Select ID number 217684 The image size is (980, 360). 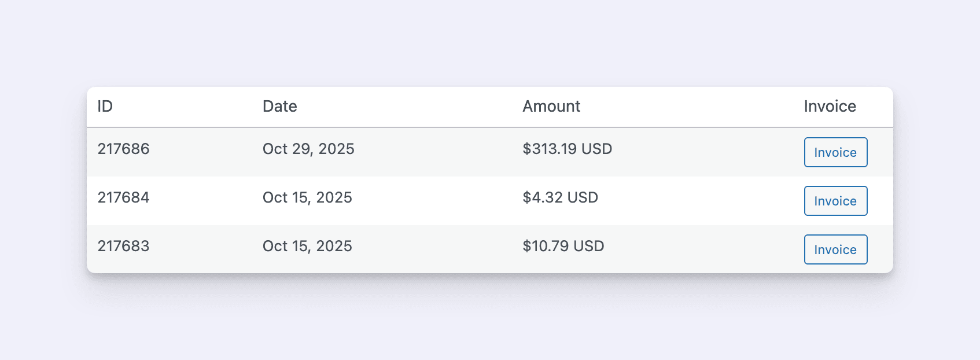[x=123, y=198]
